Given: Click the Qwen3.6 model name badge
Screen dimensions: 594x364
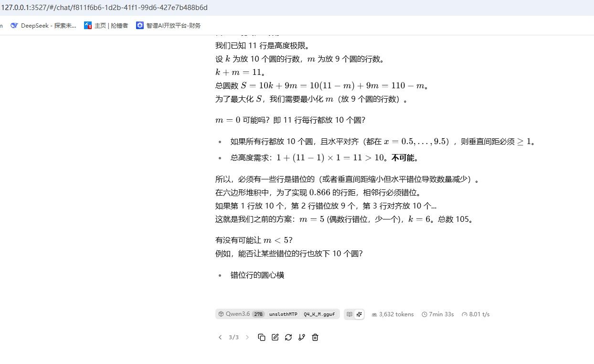Looking at the screenshot, I should point(234,314).
